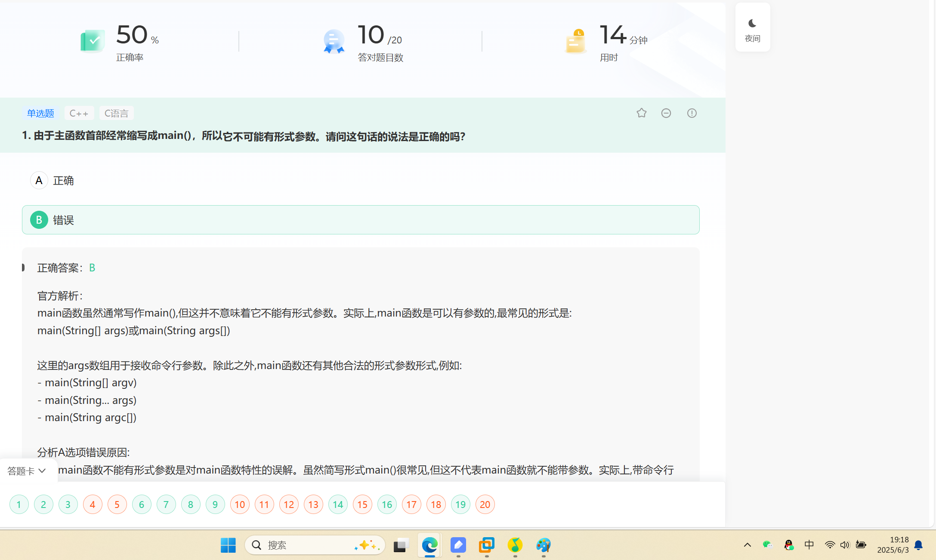This screenshot has width=936, height=560.
Task: Click the C语言 tag
Action: [x=116, y=113]
